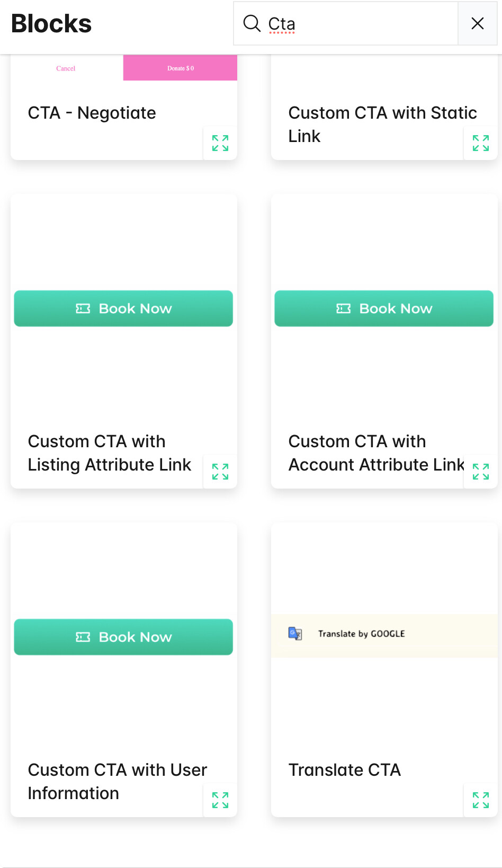
Task: Clear the search with the X button
Action: tap(477, 23)
